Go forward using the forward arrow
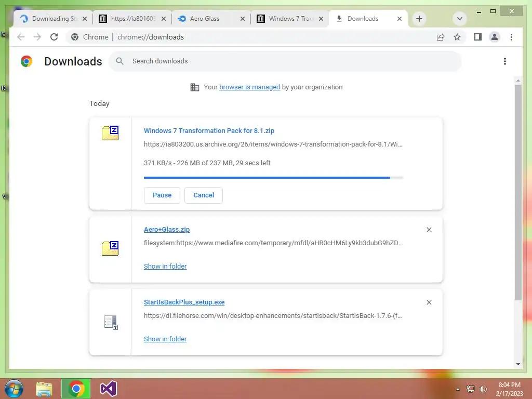 click(37, 37)
